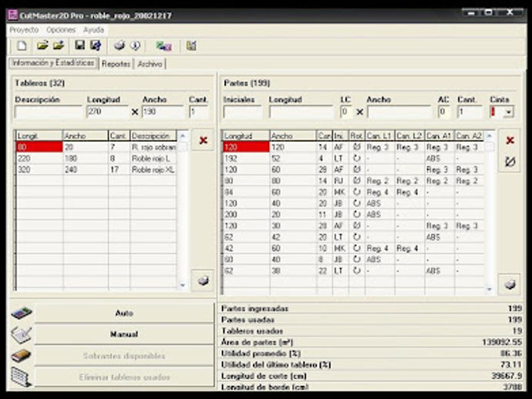This screenshot has height=399, width=532.
Task: Click the Auto button
Action: 124,313
